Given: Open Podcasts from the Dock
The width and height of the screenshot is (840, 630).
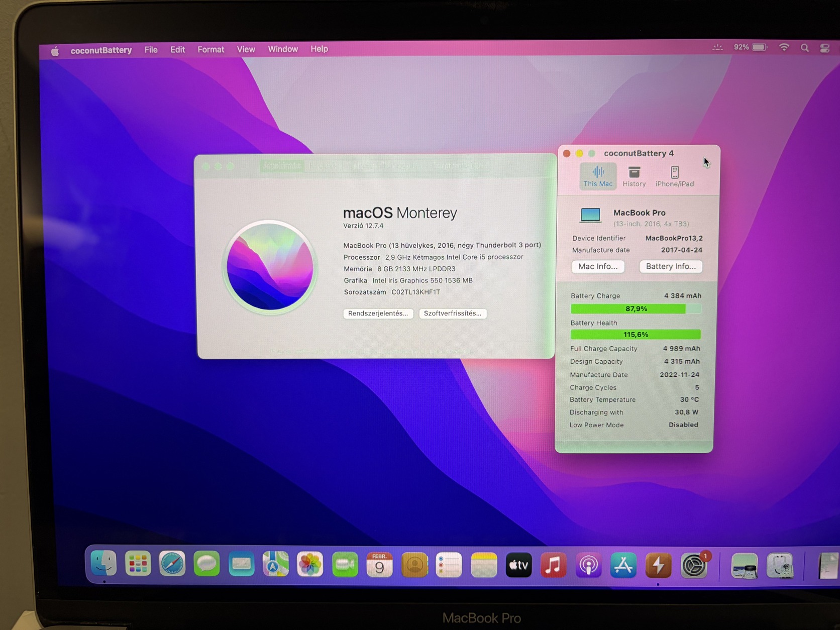Looking at the screenshot, I should pyautogui.click(x=588, y=566).
